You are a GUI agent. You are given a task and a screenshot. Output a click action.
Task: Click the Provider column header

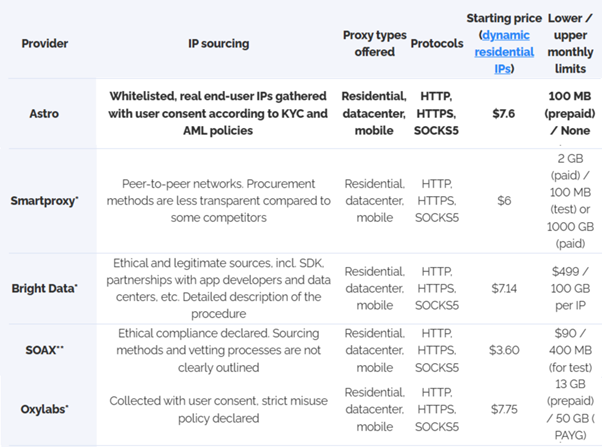point(47,44)
